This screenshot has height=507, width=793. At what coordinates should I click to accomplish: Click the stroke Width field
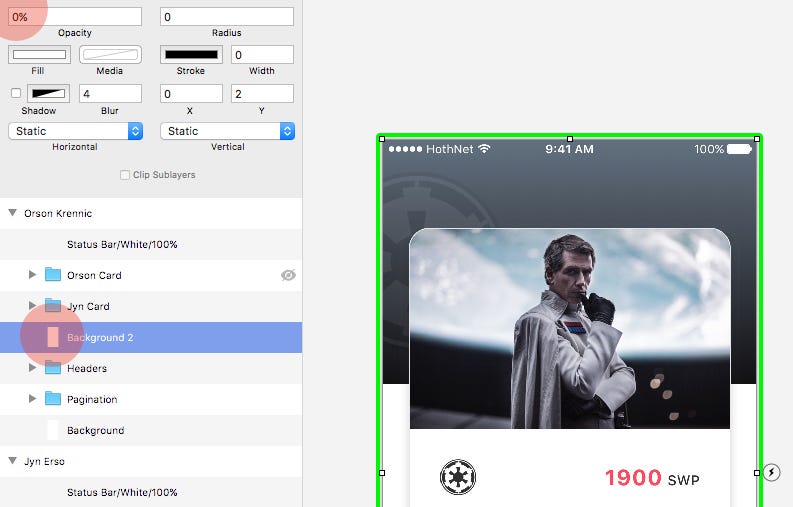point(262,55)
